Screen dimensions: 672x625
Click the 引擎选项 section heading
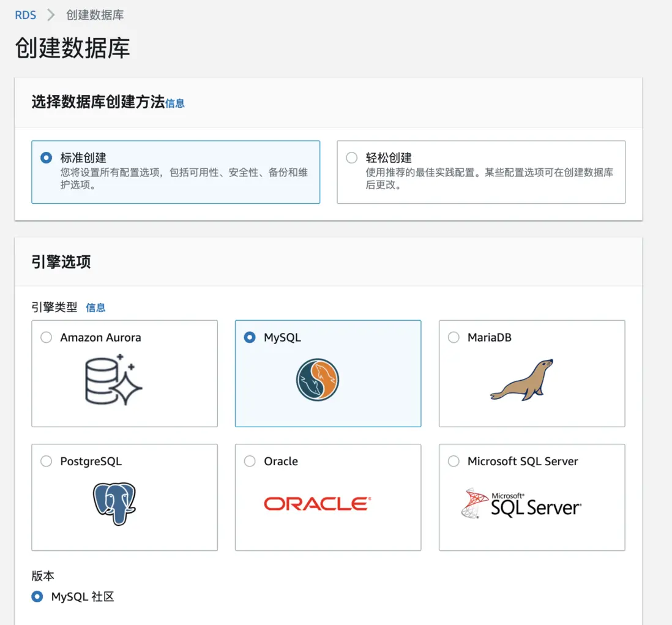coord(61,262)
